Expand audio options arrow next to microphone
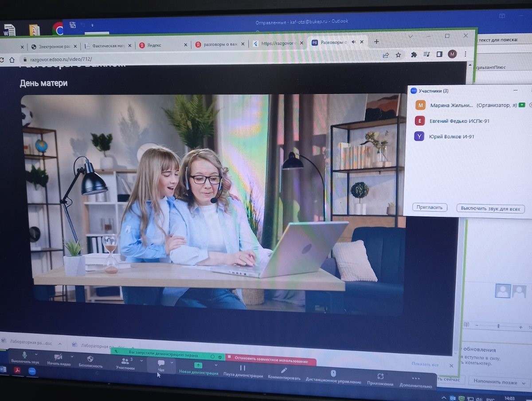The width and height of the screenshot is (532, 401). [x=36, y=355]
